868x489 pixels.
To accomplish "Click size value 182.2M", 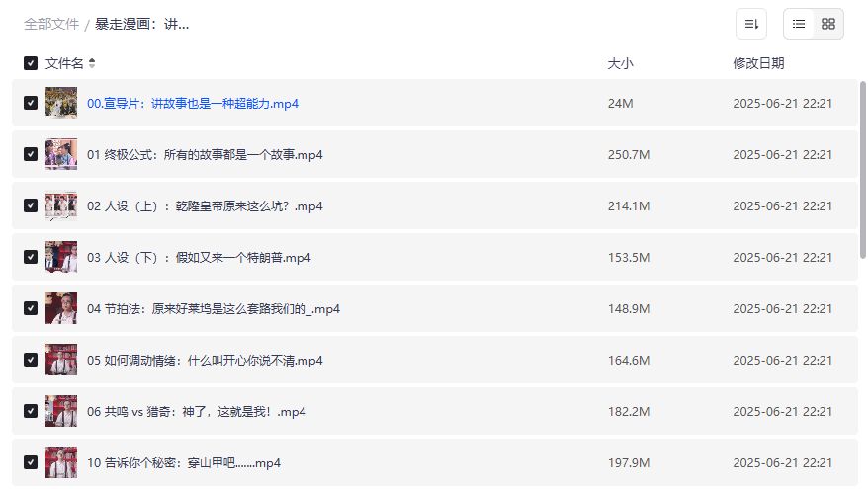I will [629, 412].
